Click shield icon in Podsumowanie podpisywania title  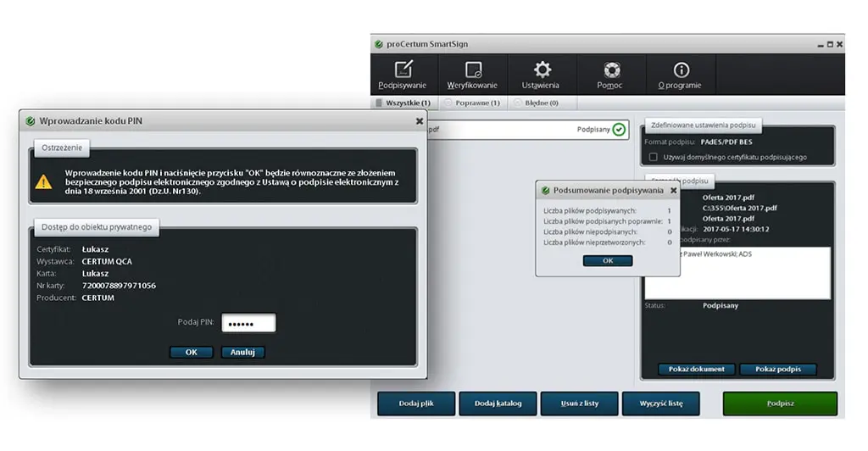tap(545, 191)
